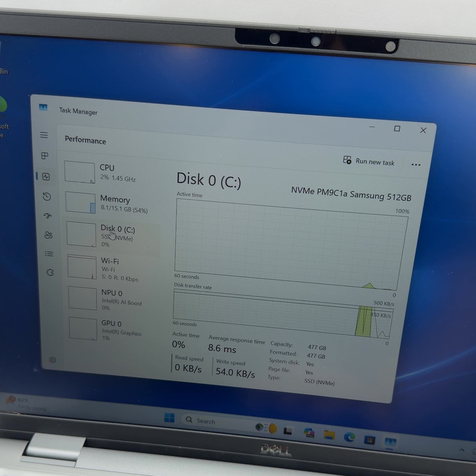This screenshot has width=476, height=476.
Task: Maximize the Task Manager window
Action: 397,129
